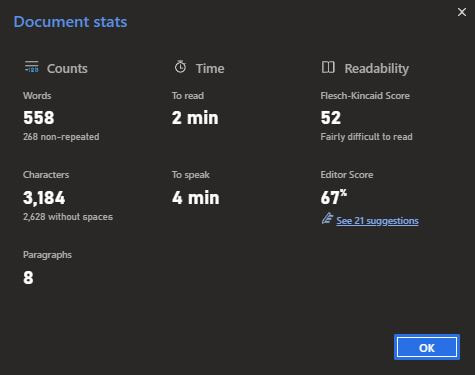Click the Time stopwatch icon
The height and width of the screenshot is (375, 475).
(x=180, y=67)
